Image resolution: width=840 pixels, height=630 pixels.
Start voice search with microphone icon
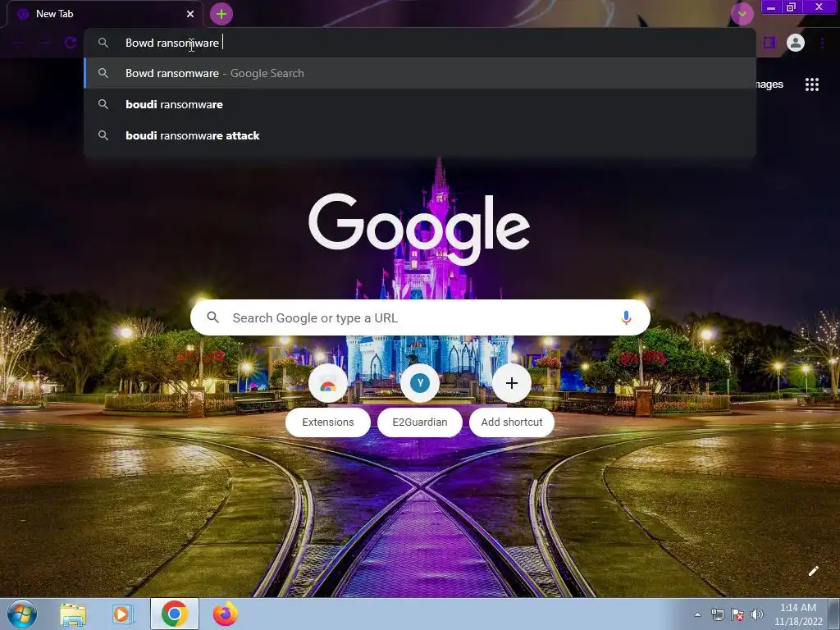coord(626,317)
